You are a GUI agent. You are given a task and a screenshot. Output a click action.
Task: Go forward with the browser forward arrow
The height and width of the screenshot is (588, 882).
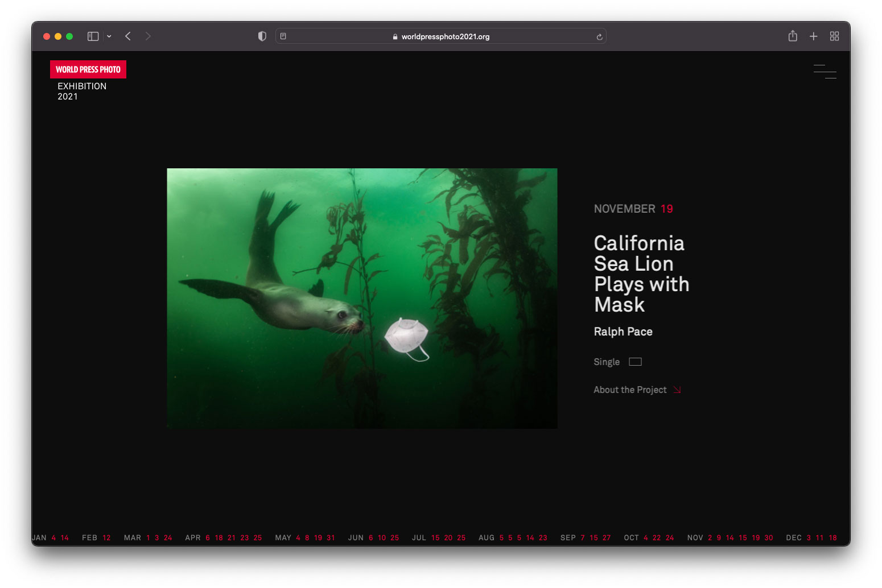148,36
